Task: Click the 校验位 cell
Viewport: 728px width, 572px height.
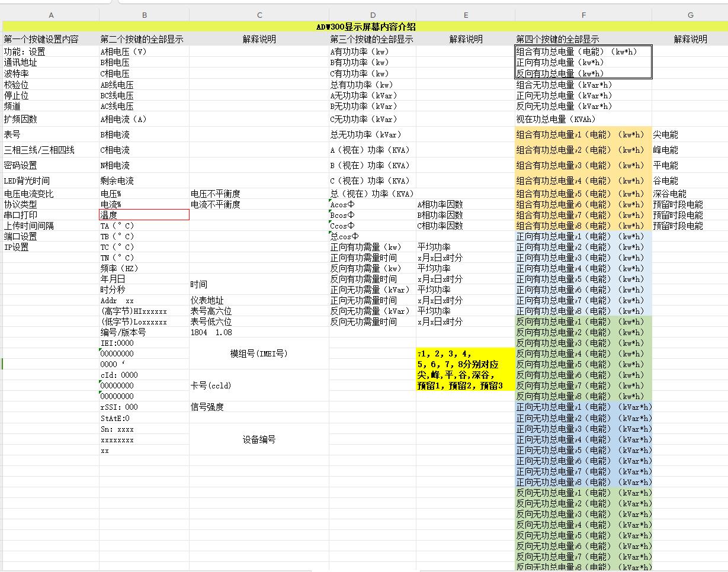Action: point(51,85)
